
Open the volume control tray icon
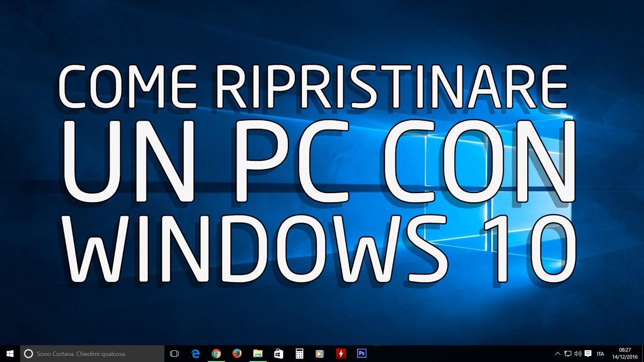pyautogui.click(x=578, y=353)
